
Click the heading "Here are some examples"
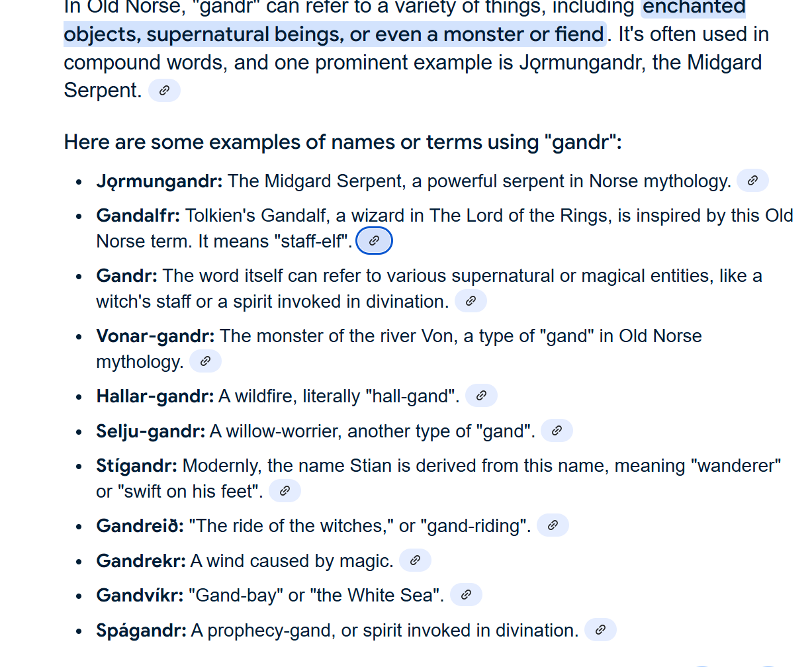(x=342, y=142)
